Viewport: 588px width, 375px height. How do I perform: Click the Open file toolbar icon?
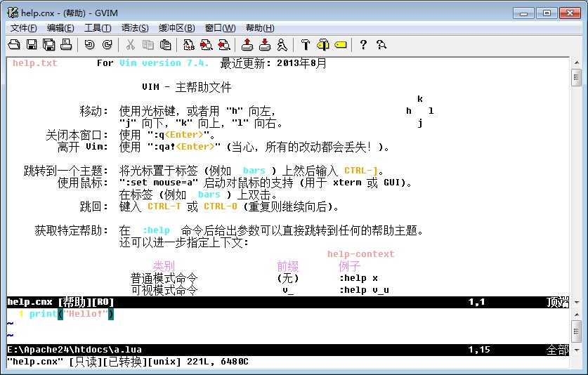pos(14,45)
